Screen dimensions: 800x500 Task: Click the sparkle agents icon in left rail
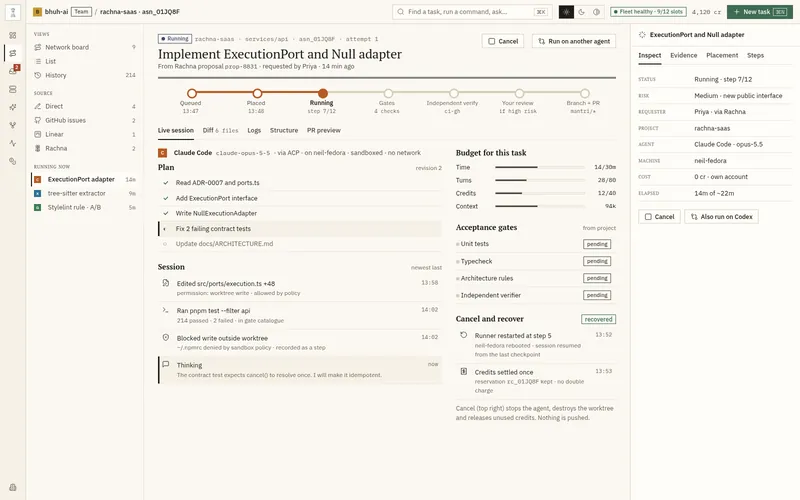pyautogui.click(x=13, y=107)
